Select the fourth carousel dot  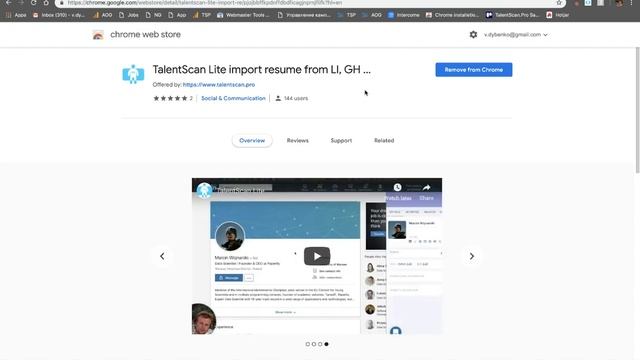(x=326, y=344)
